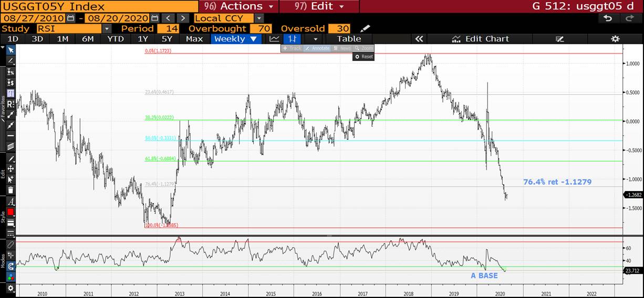This screenshot has height=298, width=644.
Task: Click the trash delete annotation icon
Action: pos(11,190)
